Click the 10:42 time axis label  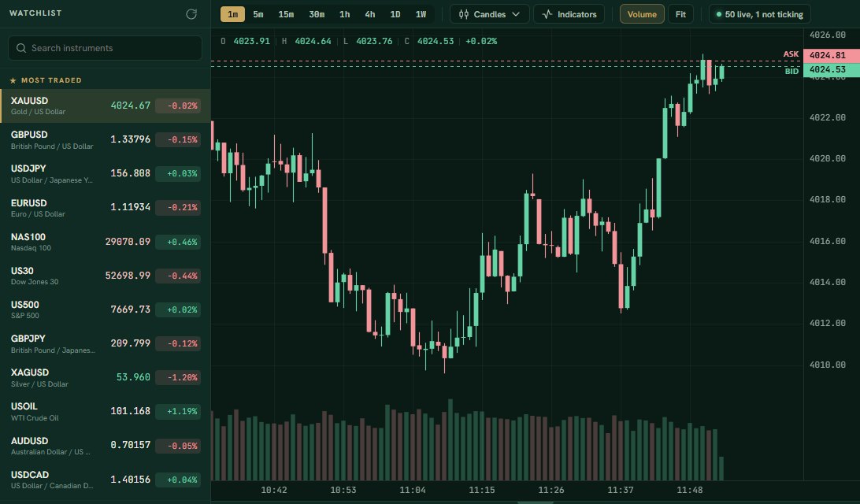tap(274, 491)
